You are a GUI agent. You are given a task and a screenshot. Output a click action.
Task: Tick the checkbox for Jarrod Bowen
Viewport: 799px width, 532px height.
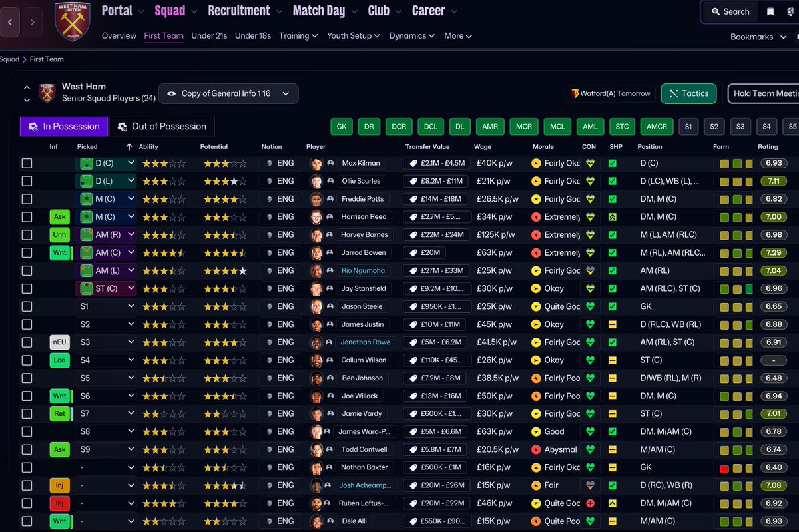(x=27, y=252)
